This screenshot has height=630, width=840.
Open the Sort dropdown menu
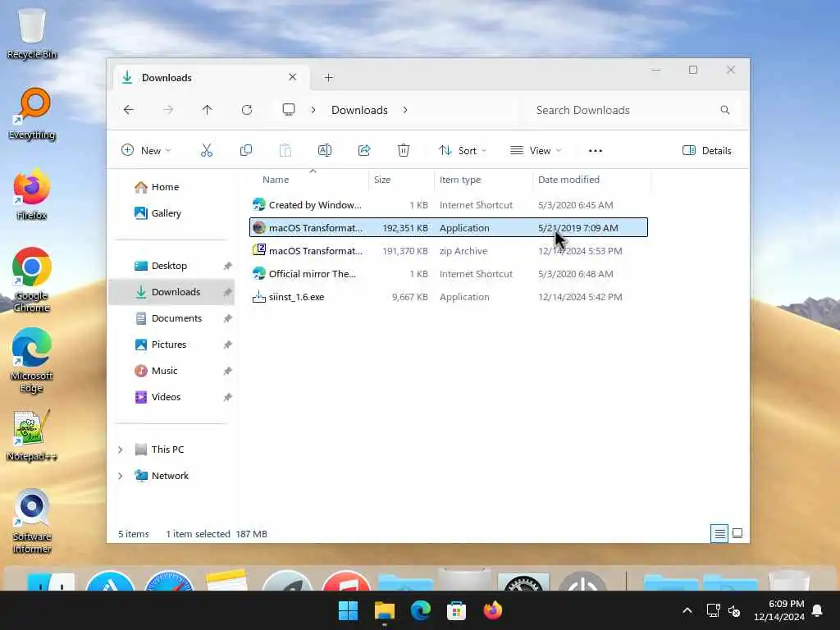[x=463, y=151]
